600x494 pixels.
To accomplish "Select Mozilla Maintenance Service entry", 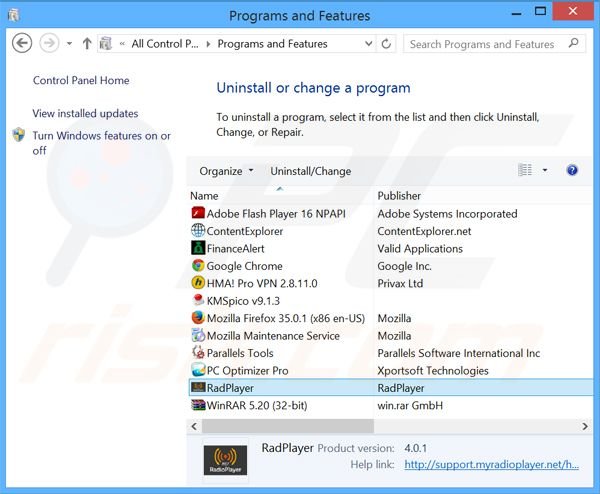I will click(273, 336).
